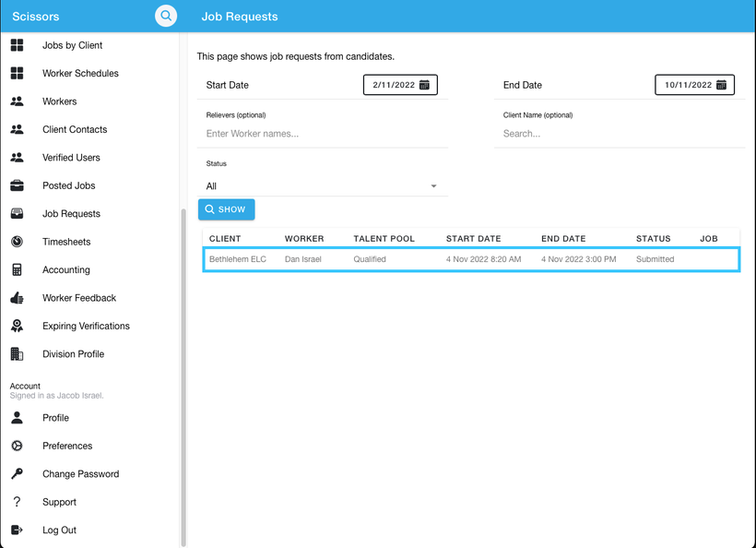
Task: Select the Bethlehem ELC client cell
Action: [x=238, y=259]
